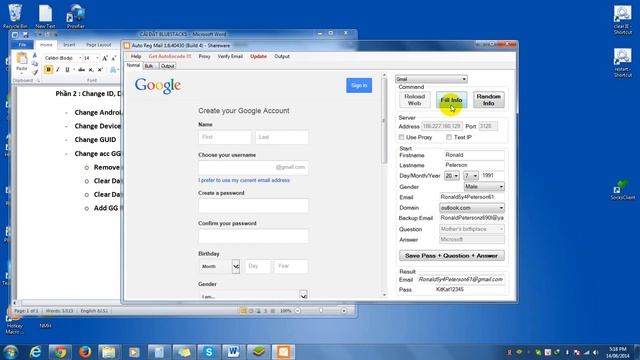This screenshot has height=360, width=640.
Task: Enable the Use Proxy checkbox
Action: coord(402,137)
